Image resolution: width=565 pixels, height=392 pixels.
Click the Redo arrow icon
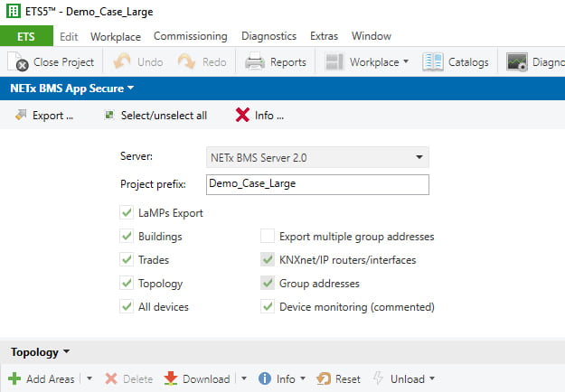click(186, 62)
